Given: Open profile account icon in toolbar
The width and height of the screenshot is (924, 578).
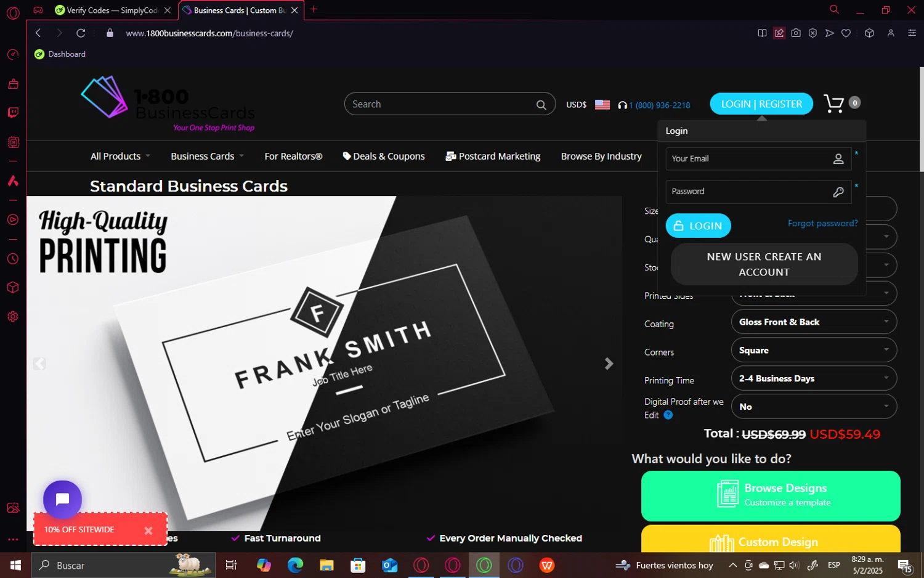Looking at the screenshot, I should click(891, 33).
